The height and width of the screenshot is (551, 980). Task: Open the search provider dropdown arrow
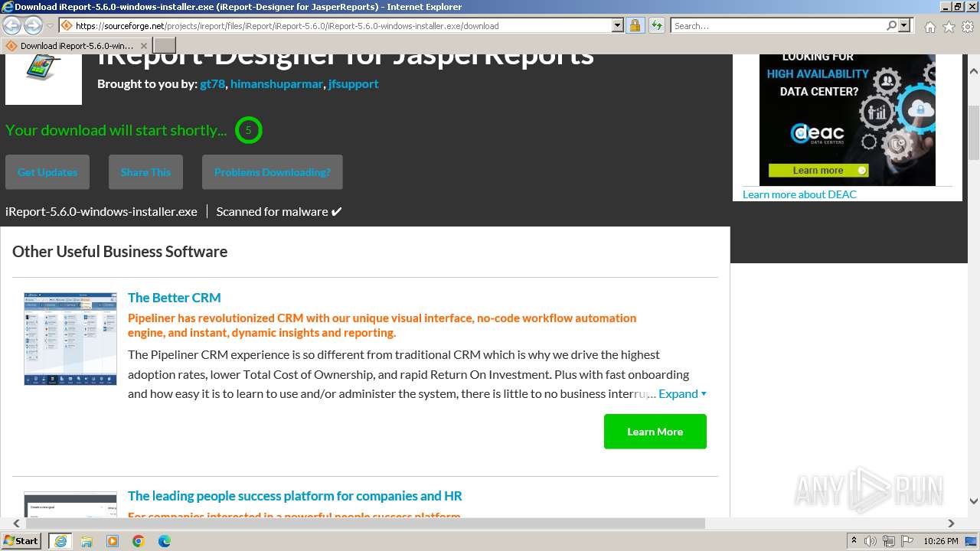[x=904, y=25]
